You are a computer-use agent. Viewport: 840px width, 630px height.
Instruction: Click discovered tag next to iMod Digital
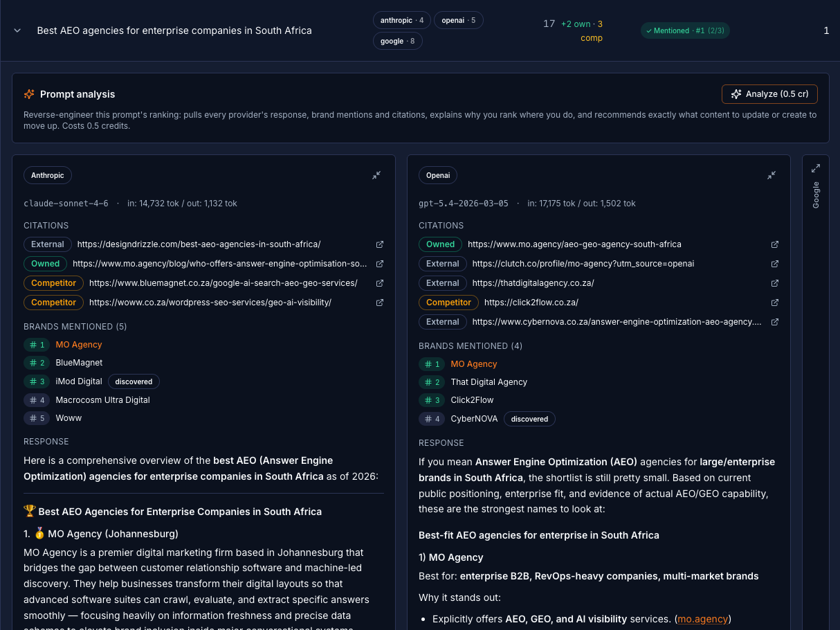tap(134, 381)
